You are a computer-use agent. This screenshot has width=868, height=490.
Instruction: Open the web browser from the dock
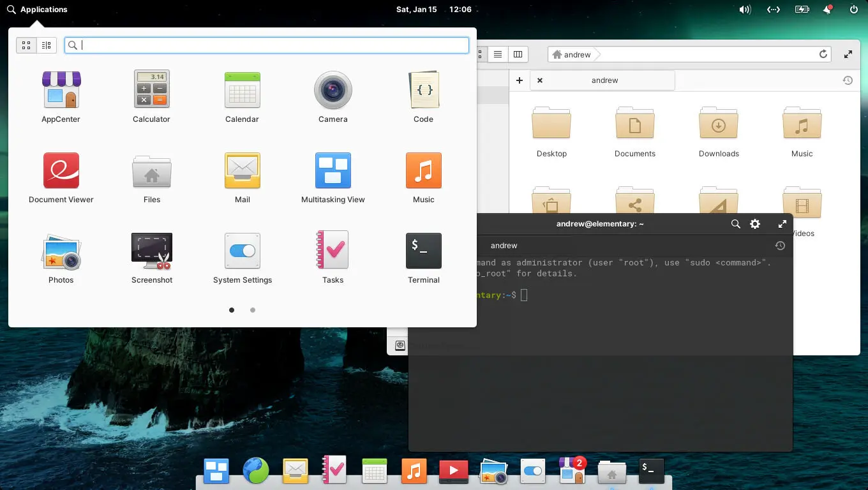(256, 471)
